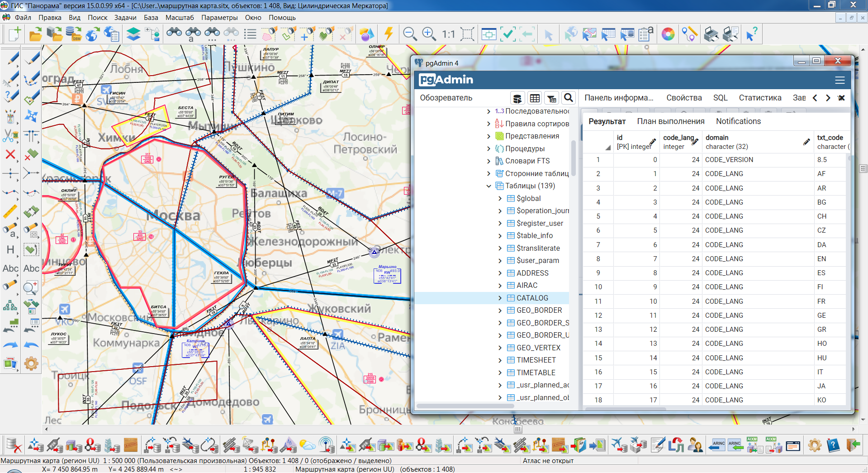Switch to the SQL tab in pgAdmin
The width and height of the screenshot is (868, 473).
pyautogui.click(x=720, y=98)
